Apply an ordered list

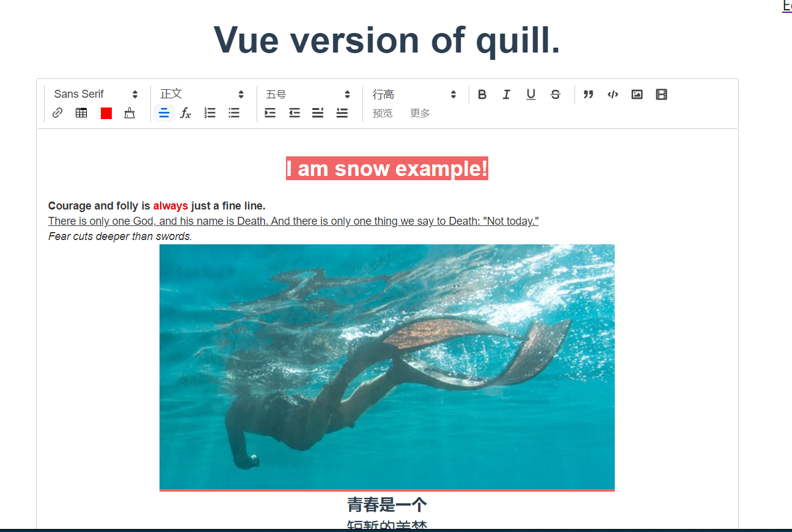pos(210,113)
